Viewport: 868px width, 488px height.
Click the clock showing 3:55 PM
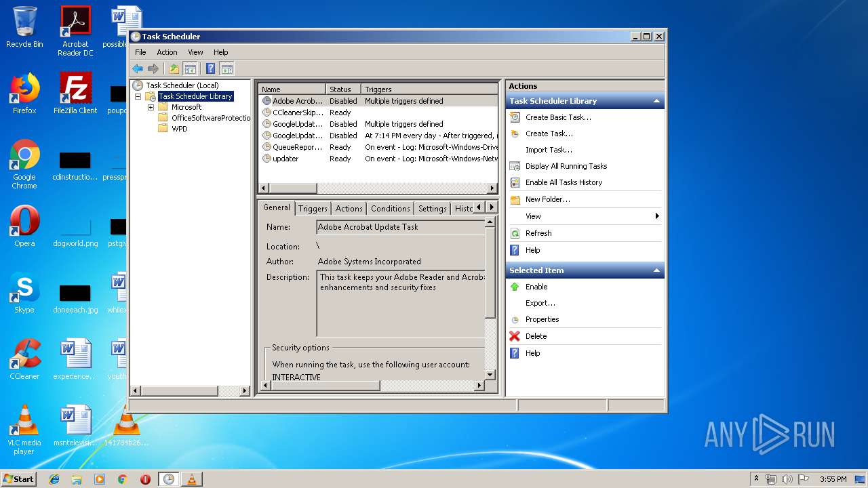833,479
